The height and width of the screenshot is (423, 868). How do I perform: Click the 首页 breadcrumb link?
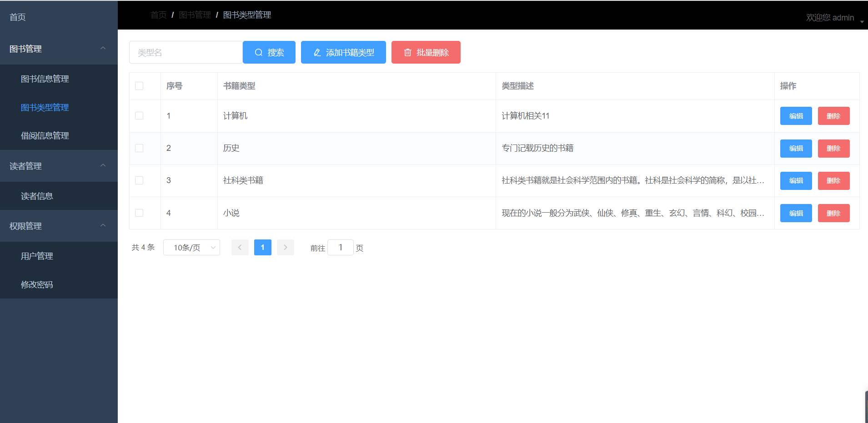[x=159, y=15]
